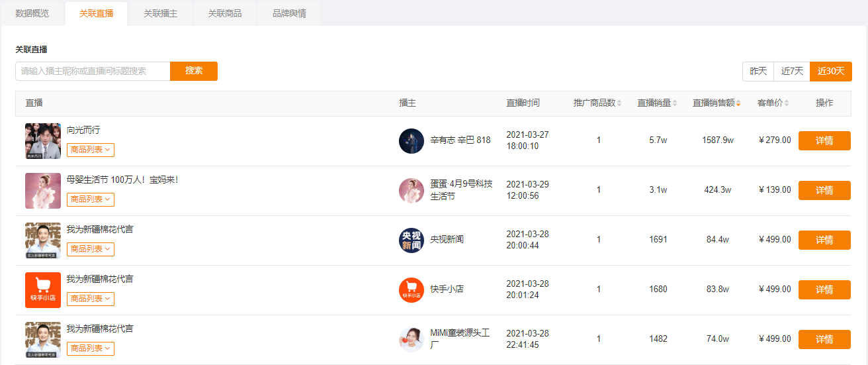Click the orange 搜索 button
The width and height of the screenshot is (868, 365).
coord(194,71)
